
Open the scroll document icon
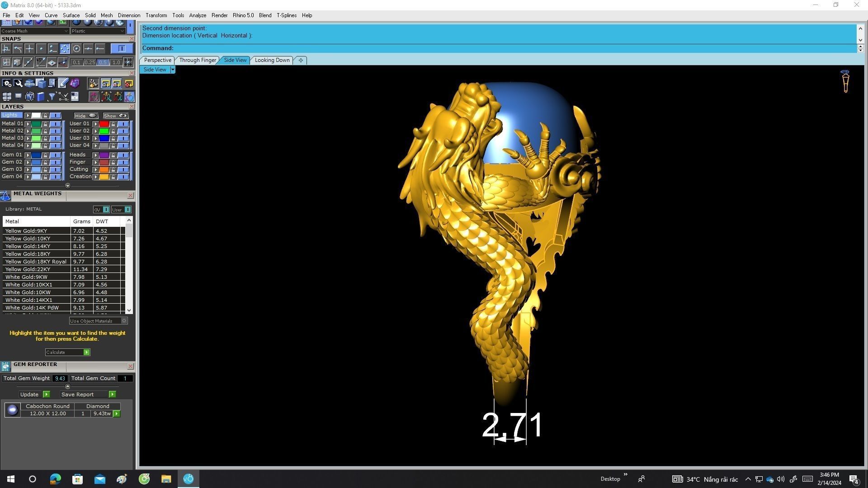pos(52,83)
